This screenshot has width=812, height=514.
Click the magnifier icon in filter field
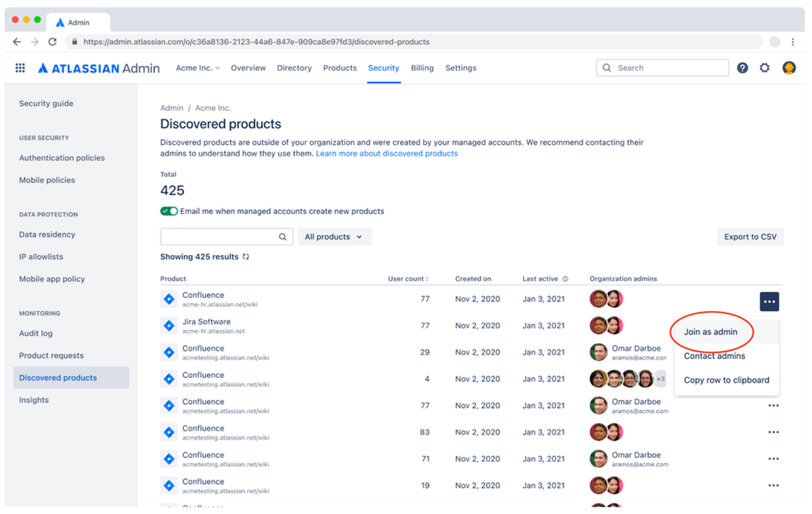pos(283,237)
